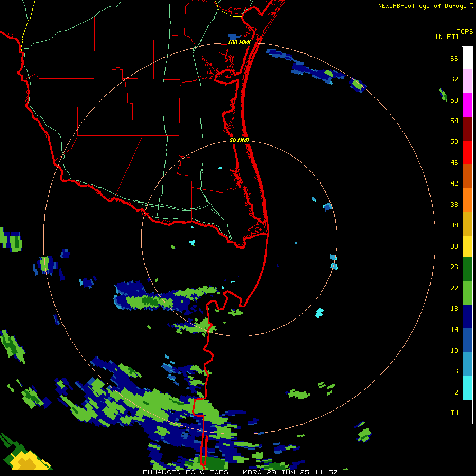The width and height of the screenshot is (476, 476).
Task: Select the light pink 62 kft legend swatch
Action: pos(467,81)
